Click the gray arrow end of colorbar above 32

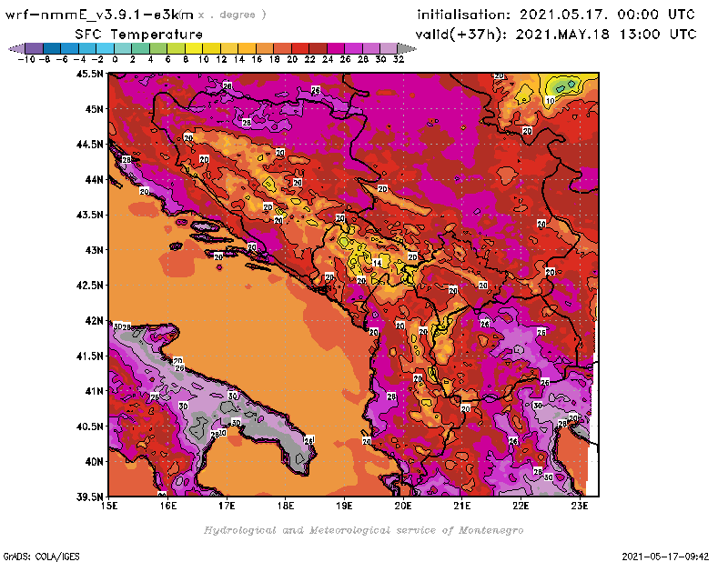[406, 48]
